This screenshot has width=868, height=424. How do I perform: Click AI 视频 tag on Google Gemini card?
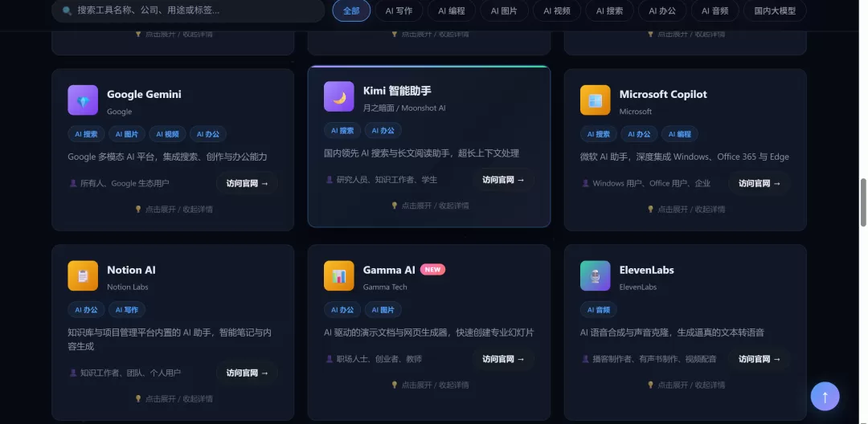(168, 134)
